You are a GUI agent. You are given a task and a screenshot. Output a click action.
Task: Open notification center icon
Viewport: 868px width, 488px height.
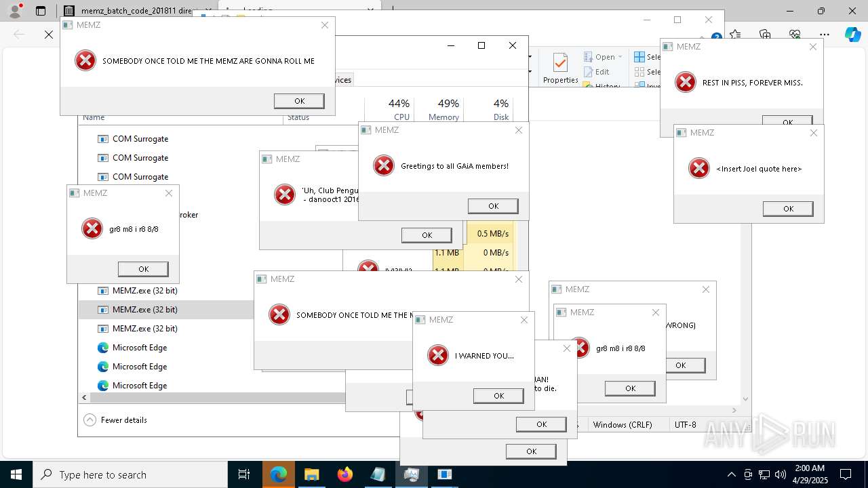[846, 474]
